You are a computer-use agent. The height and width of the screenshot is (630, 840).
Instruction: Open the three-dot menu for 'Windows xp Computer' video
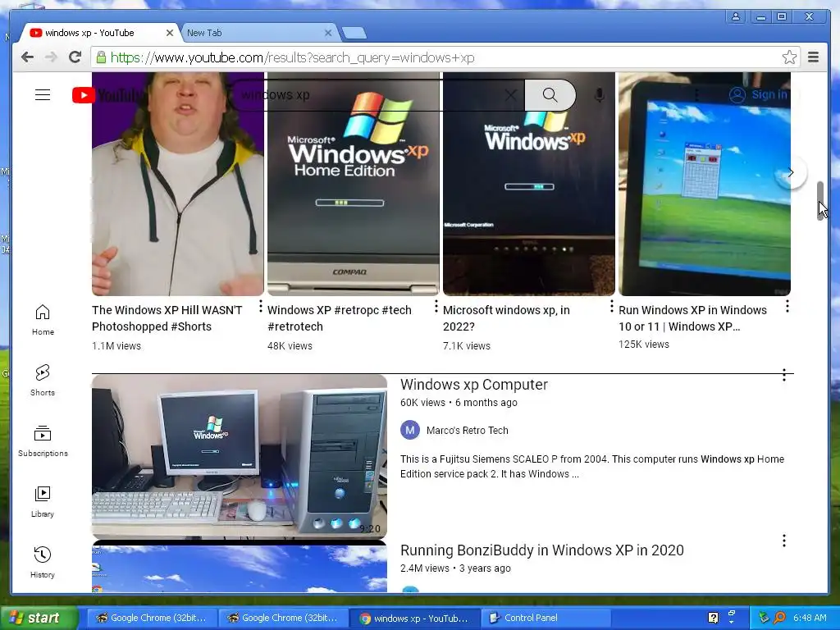[x=783, y=375]
